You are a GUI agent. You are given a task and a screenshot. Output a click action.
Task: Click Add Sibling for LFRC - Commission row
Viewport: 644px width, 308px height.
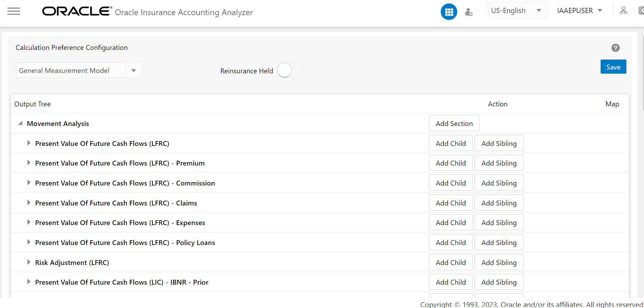(x=499, y=183)
